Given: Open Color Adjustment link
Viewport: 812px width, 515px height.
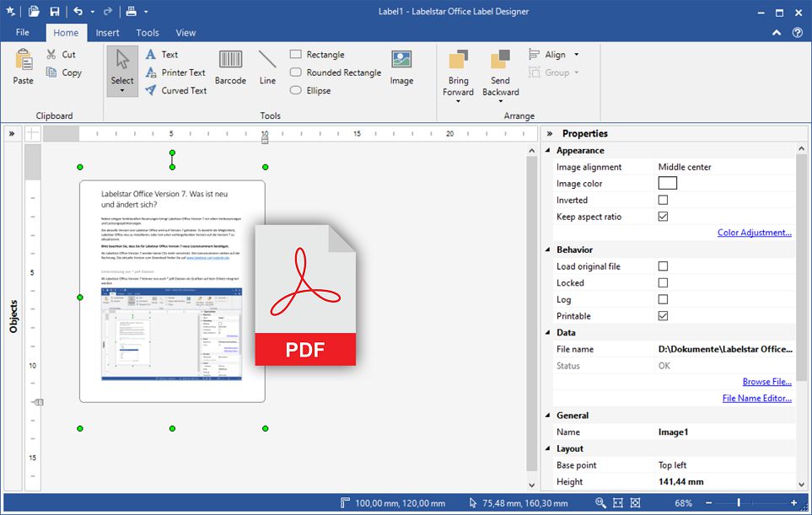Looking at the screenshot, I should [754, 233].
